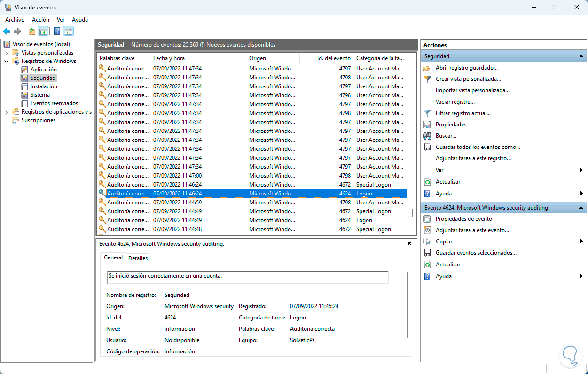Click the blue Help toolbar icon

point(57,31)
